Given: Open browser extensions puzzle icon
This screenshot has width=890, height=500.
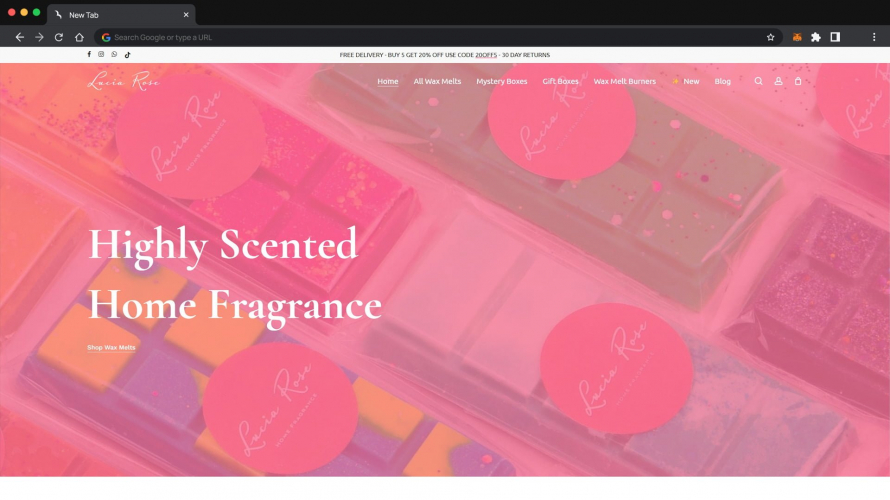Looking at the screenshot, I should click(816, 37).
